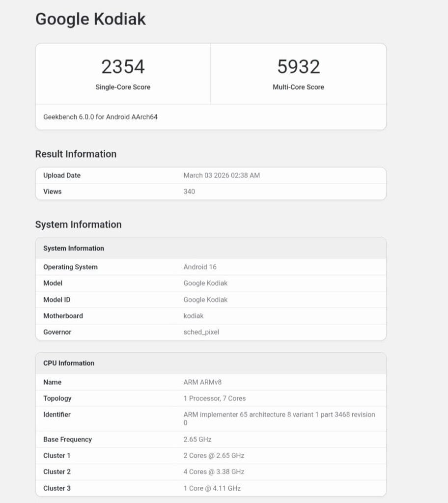
Task: Select the System Information heading
Action: (78, 224)
